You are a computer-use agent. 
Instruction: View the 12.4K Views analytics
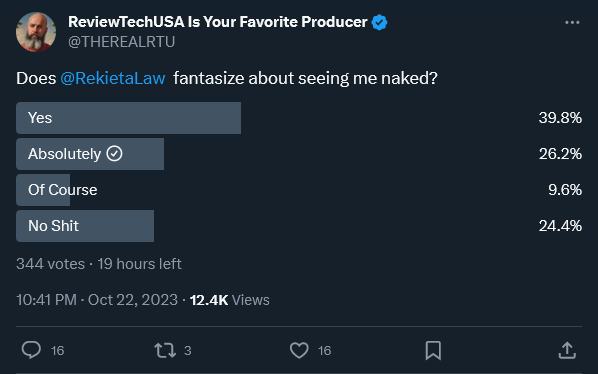click(x=230, y=300)
